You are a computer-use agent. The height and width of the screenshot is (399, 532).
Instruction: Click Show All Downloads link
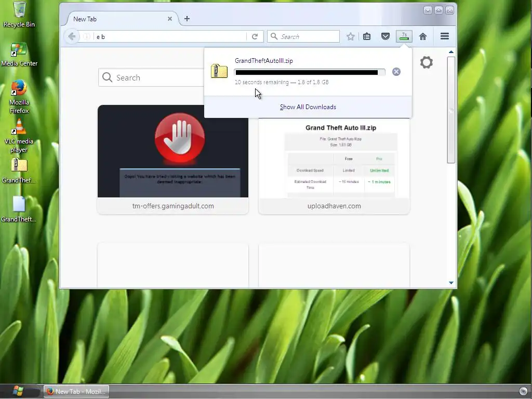tap(308, 107)
